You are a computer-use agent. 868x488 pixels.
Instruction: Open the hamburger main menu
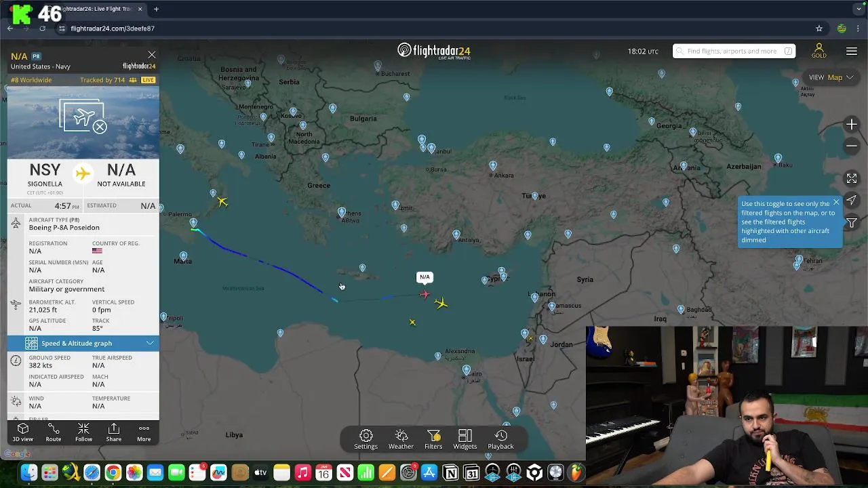coord(852,52)
